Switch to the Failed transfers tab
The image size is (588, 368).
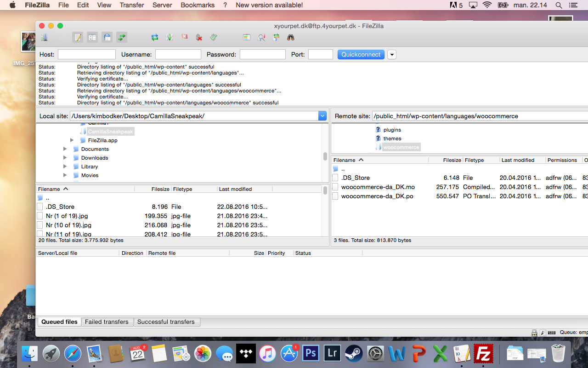click(107, 322)
